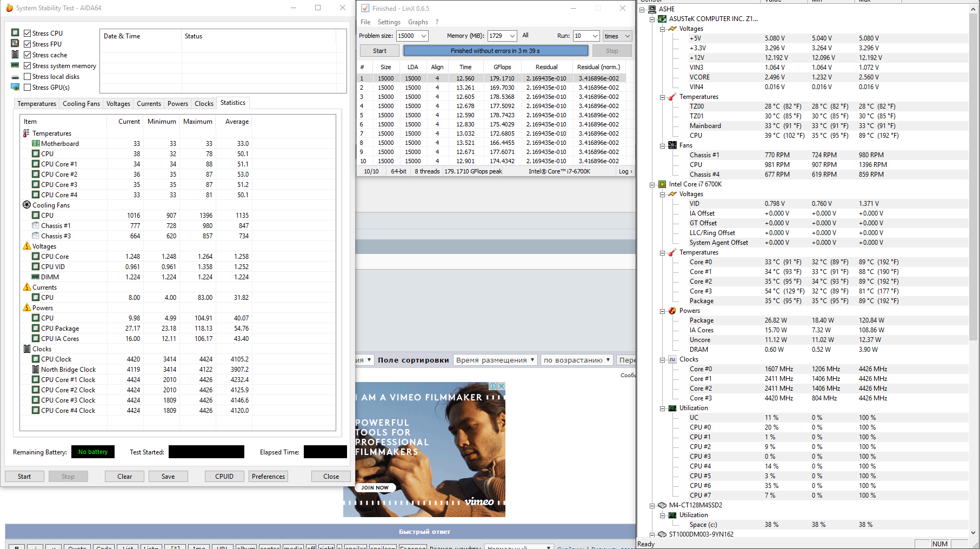The width and height of the screenshot is (980, 549).
Task: Switch to the Clocks tab in AIDA64
Action: [x=204, y=103]
